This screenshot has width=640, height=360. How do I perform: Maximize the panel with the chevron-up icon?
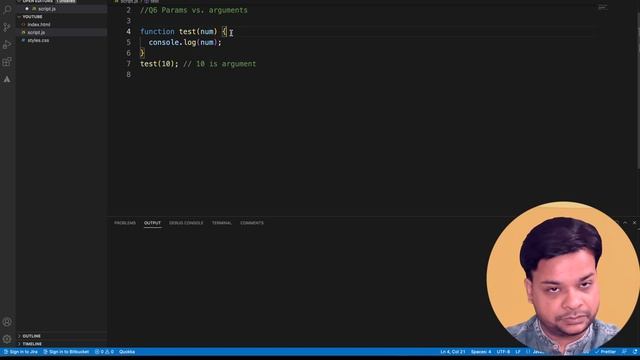coord(625,223)
